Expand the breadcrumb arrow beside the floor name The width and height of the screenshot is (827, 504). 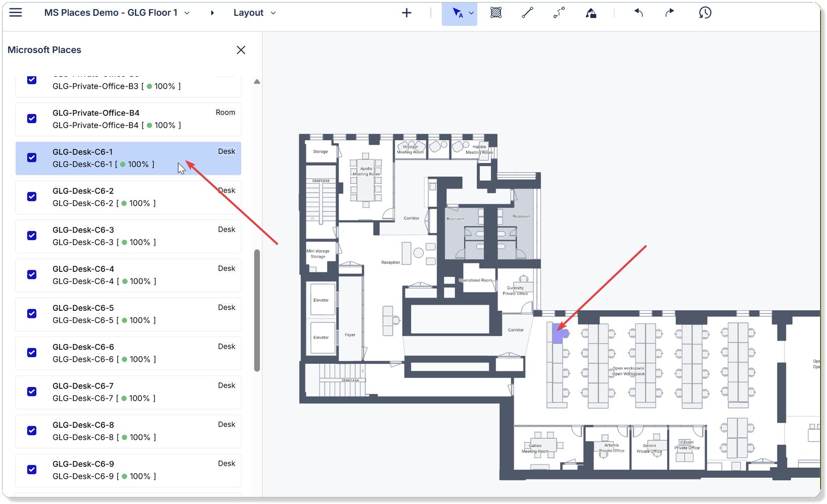tap(212, 13)
